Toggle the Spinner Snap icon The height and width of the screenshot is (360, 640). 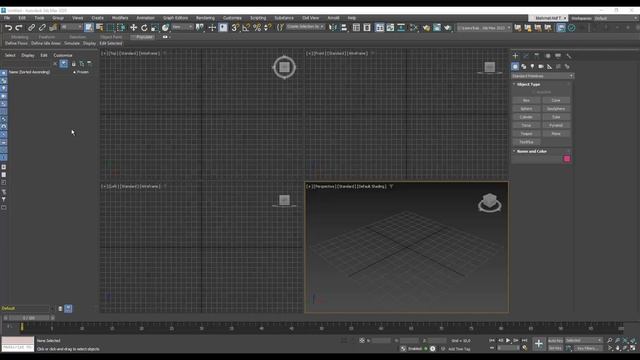(267, 28)
